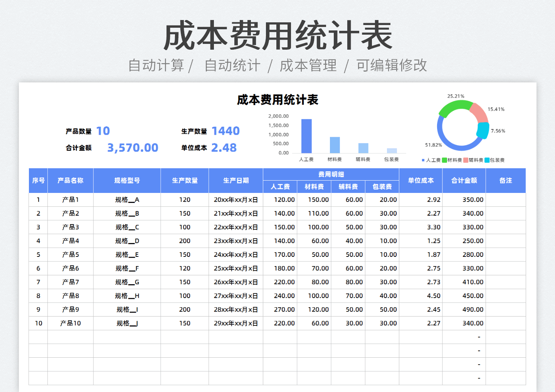Screen dimensions: 555x392
Task: Click the cyan 7.56% donut segment
Action: [x=483, y=131]
